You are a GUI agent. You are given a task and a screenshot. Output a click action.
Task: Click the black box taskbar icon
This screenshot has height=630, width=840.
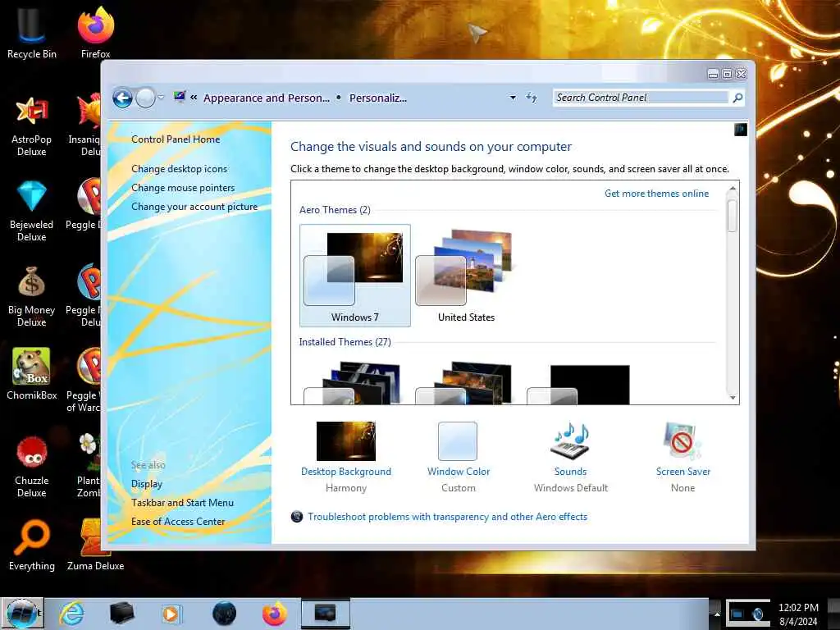[x=121, y=614]
